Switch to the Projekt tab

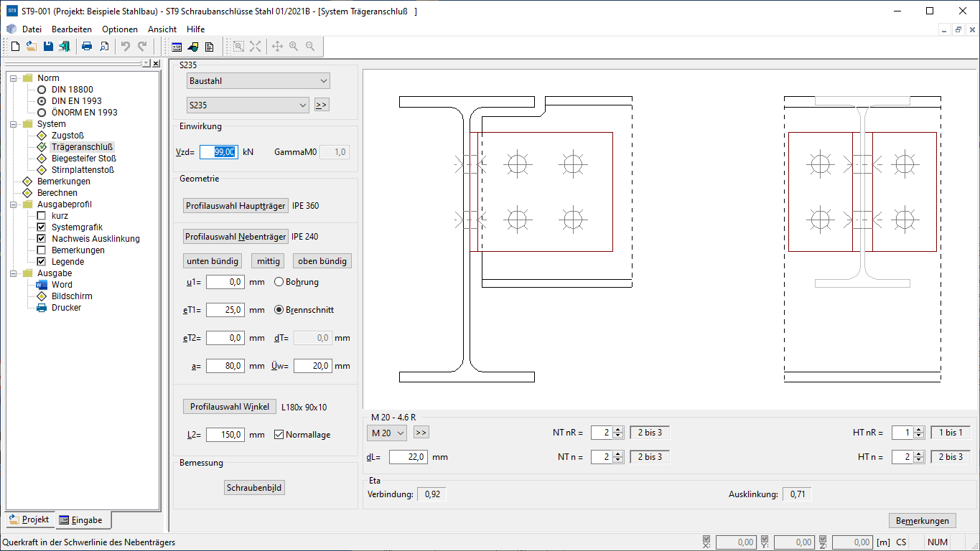(x=29, y=519)
